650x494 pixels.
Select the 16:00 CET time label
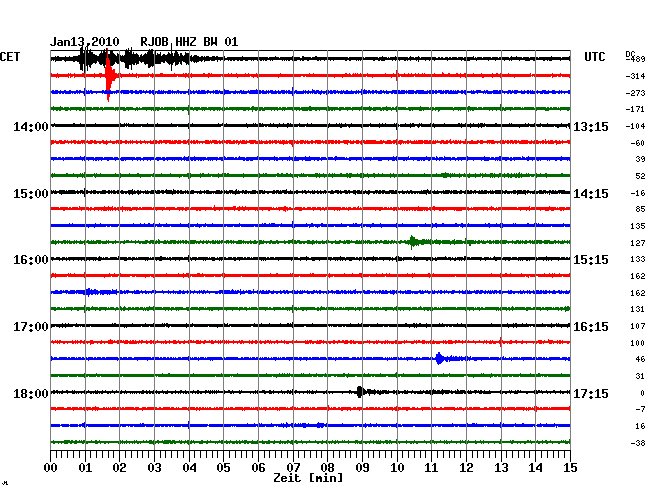[31, 260]
